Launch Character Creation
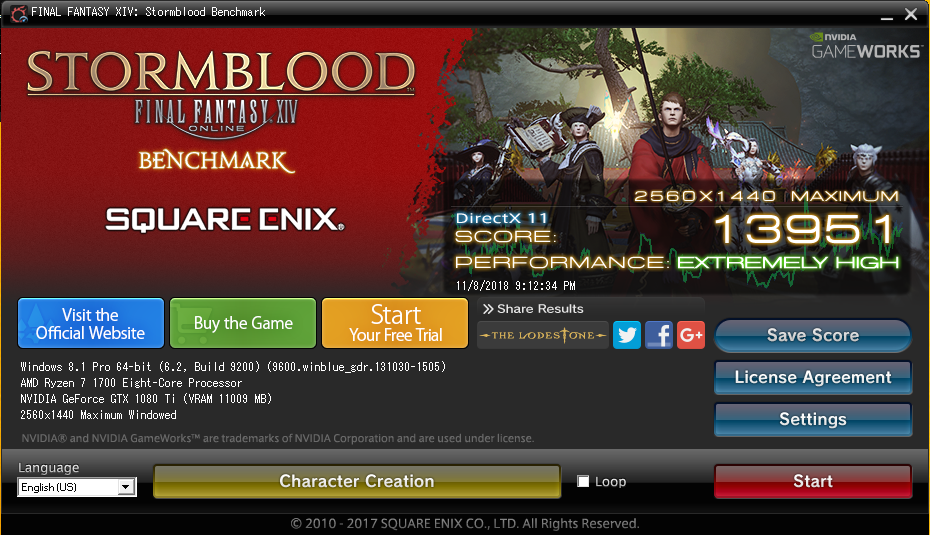930x535 pixels. (356, 481)
